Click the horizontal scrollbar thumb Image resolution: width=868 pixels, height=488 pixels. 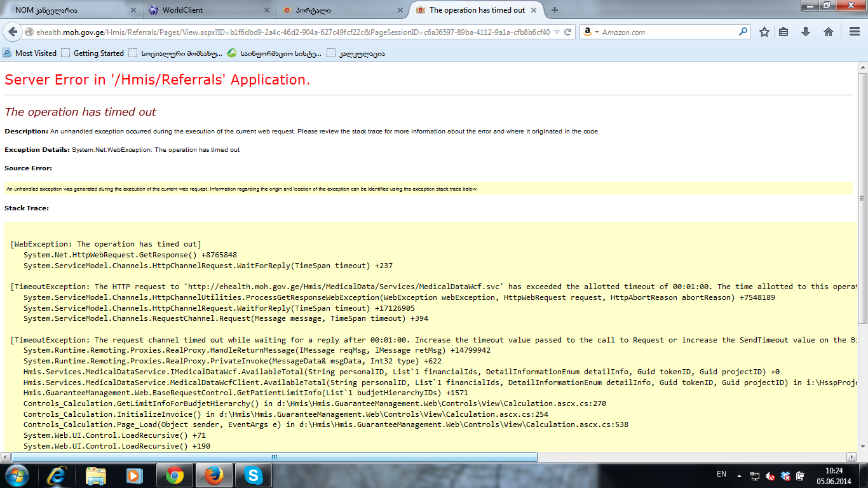coord(274,457)
